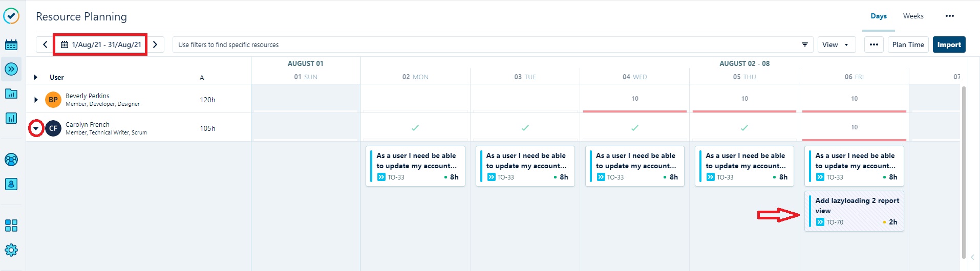Click the Import button

[x=949, y=44]
